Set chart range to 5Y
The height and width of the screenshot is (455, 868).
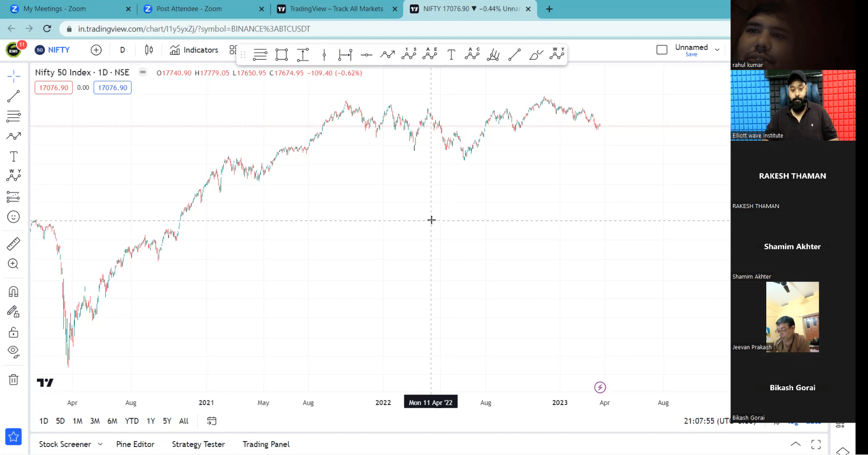(167, 421)
